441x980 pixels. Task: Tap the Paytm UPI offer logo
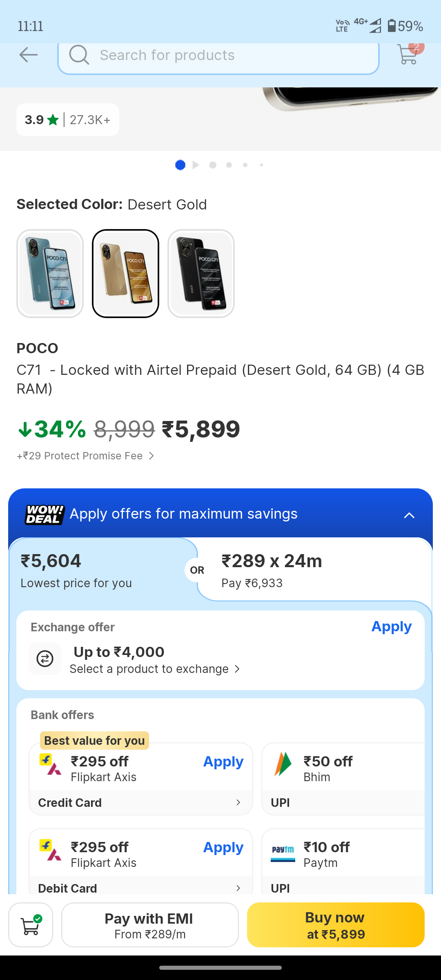[283, 851]
